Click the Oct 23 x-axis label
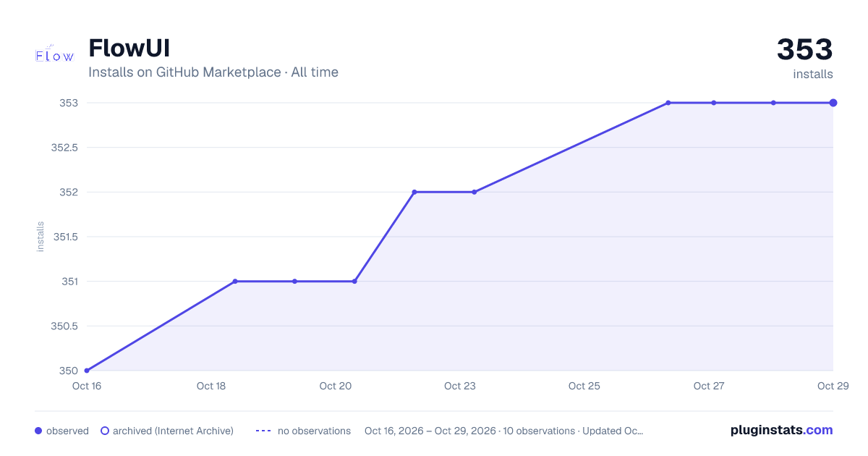The height and width of the screenshot is (456, 868). tap(460, 386)
